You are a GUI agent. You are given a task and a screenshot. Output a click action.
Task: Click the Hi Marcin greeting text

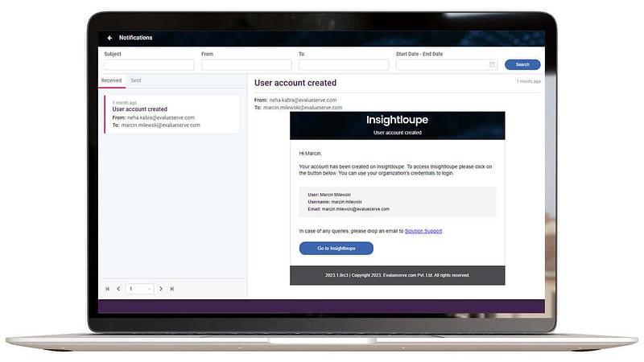pyautogui.click(x=311, y=154)
